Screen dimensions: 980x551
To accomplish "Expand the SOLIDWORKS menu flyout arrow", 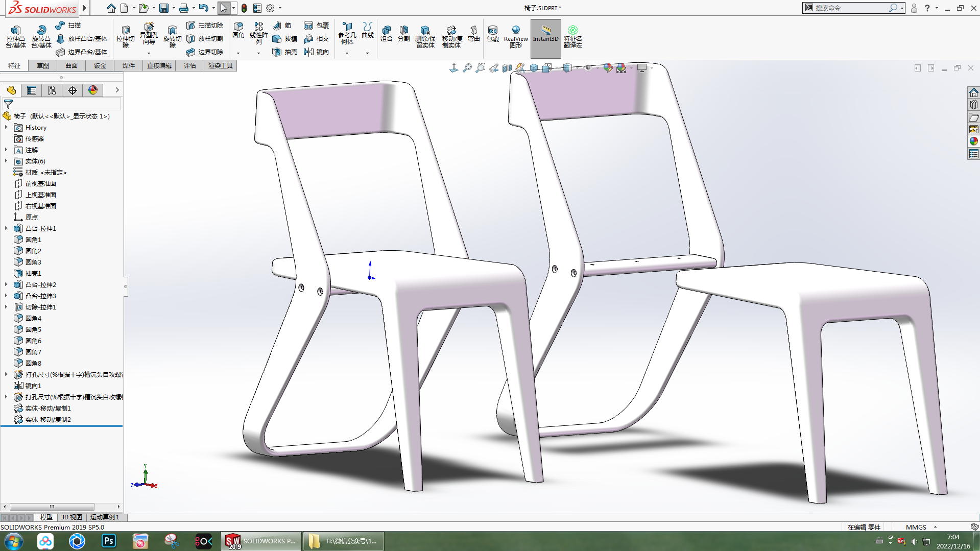I will pyautogui.click(x=85, y=8).
